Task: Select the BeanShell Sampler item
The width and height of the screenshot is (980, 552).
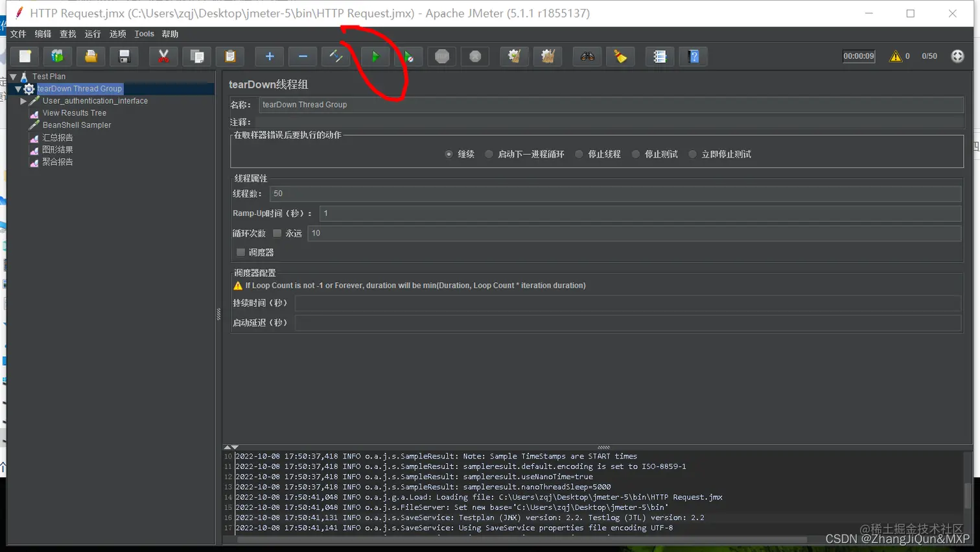Action: click(76, 125)
